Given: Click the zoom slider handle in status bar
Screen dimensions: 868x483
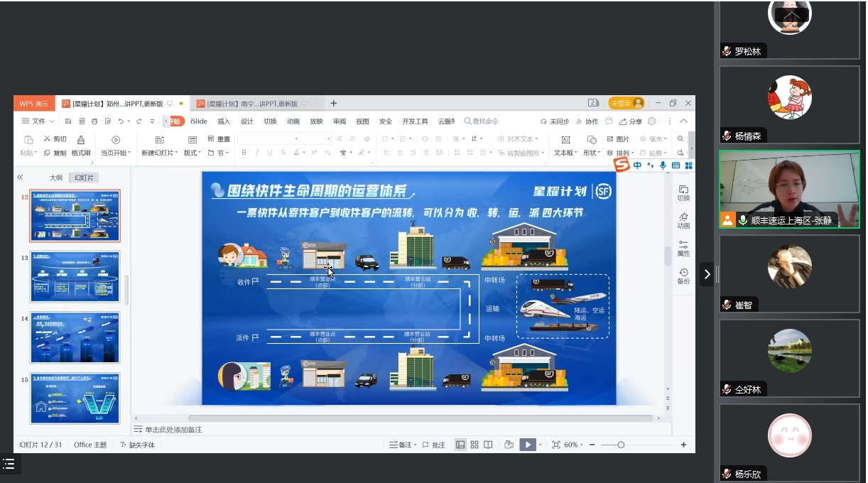Looking at the screenshot, I should tap(621, 445).
